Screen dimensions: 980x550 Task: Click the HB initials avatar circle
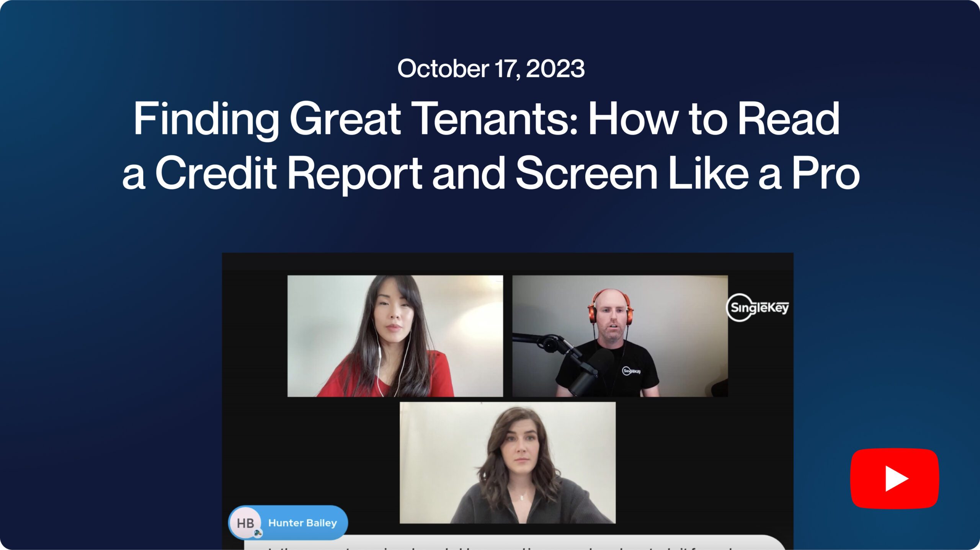pyautogui.click(x=245, y=523)
